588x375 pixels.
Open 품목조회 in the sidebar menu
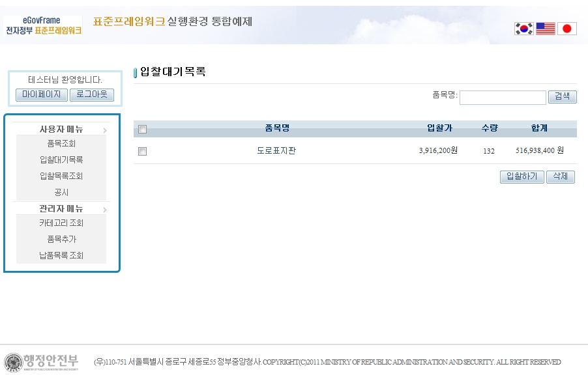[61, 143]
